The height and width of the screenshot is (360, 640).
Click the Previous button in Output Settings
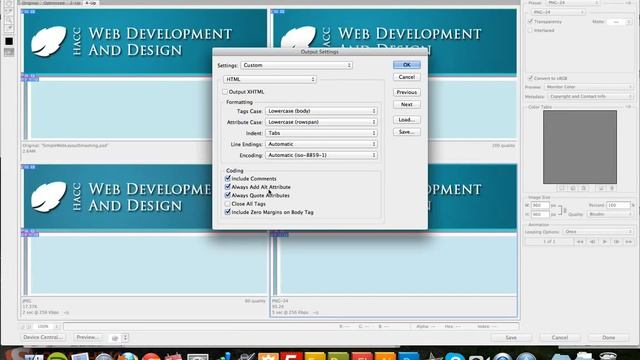pyautogui.click(x=407, y=93)
